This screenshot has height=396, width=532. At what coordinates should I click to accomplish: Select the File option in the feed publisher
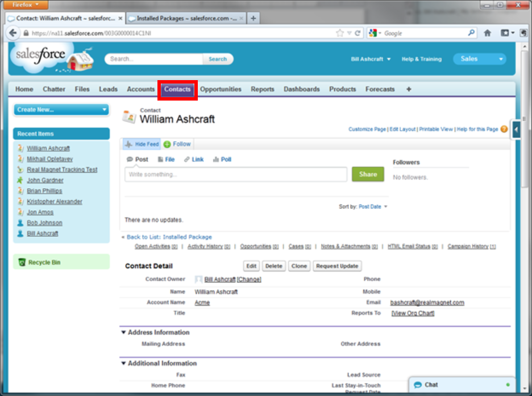click(166, 159)
